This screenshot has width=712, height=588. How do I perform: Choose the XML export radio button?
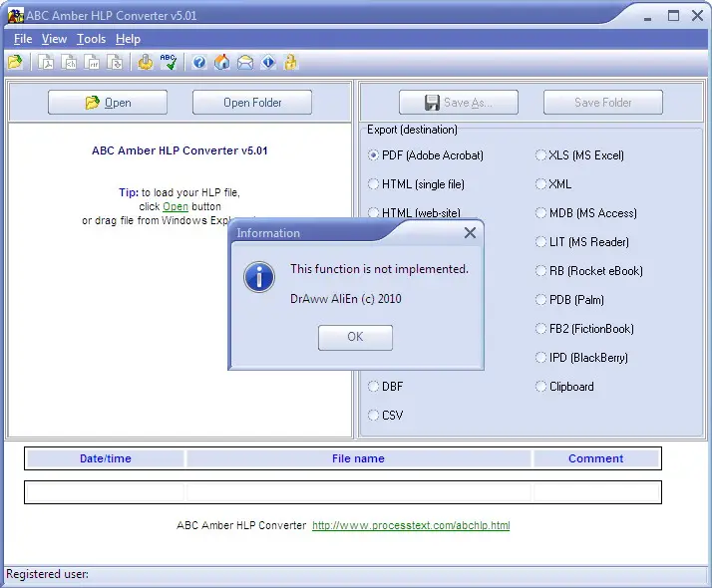(x=540, y=184)
